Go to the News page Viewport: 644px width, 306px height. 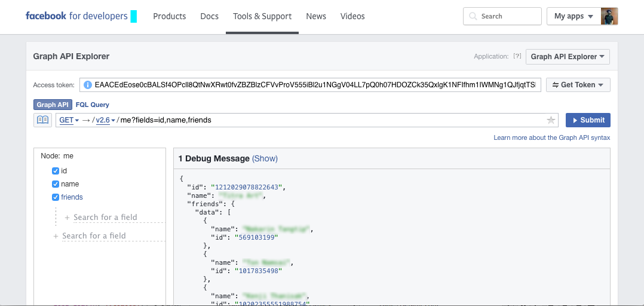point(316,16)
